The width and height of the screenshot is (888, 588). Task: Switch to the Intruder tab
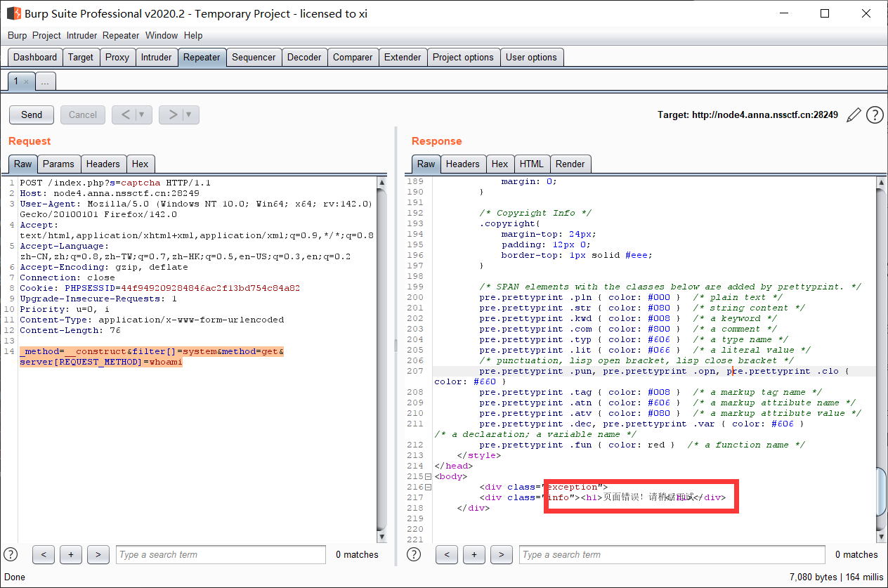(156, 58)
